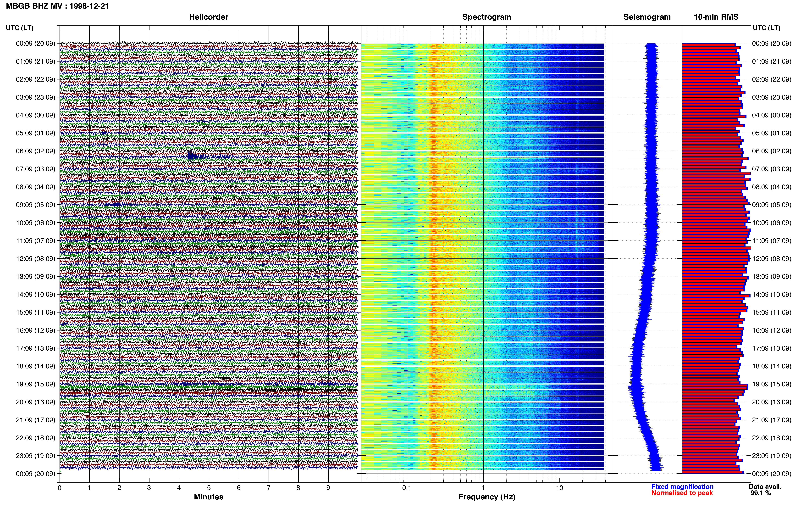
Task: Click the '1' tick on the frequency axis
Action: tap(483, 488)
